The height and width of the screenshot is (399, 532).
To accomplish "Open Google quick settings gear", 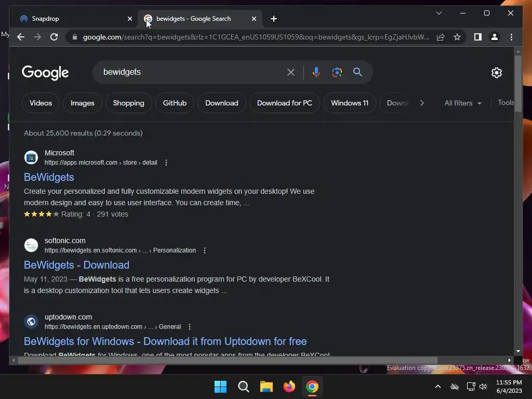I will point(496,72).
